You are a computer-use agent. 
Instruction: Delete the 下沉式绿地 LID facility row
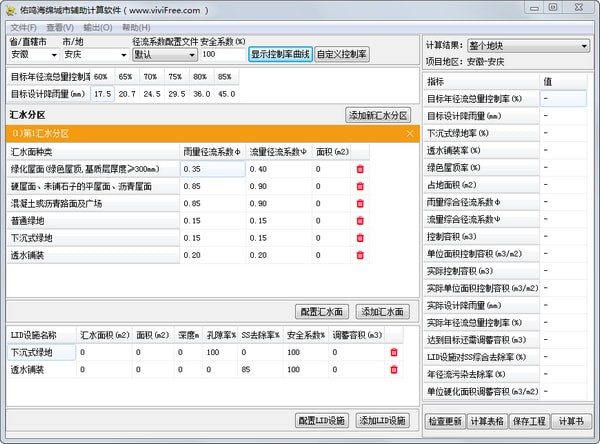click(394, 352)
